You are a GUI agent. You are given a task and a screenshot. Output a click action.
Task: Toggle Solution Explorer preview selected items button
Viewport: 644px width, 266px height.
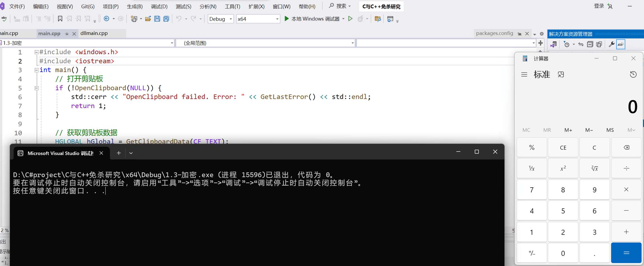click(x=621, y=44)
